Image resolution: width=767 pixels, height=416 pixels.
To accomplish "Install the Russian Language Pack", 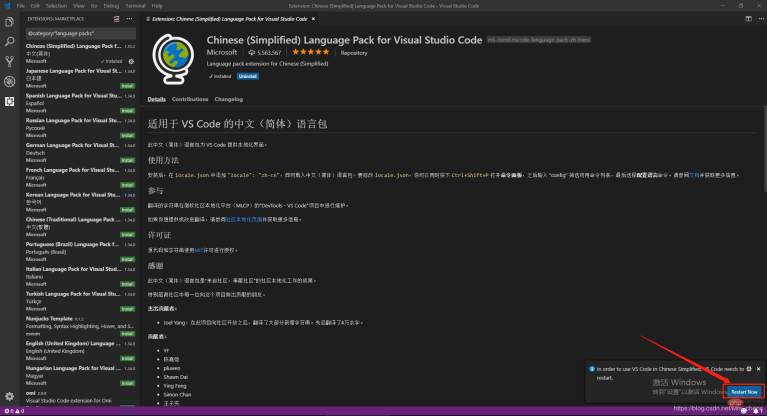I will [x=128, y=136].
